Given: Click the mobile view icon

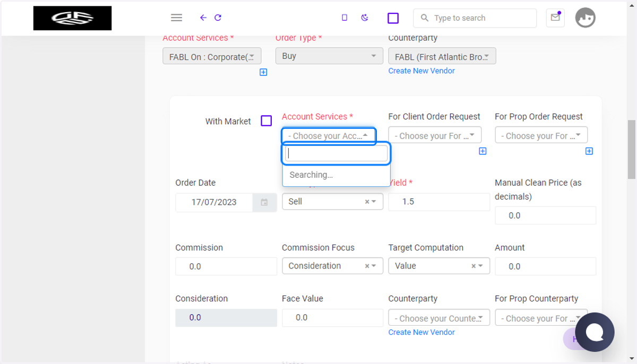Looking at the screenshot, I should 345,18.
